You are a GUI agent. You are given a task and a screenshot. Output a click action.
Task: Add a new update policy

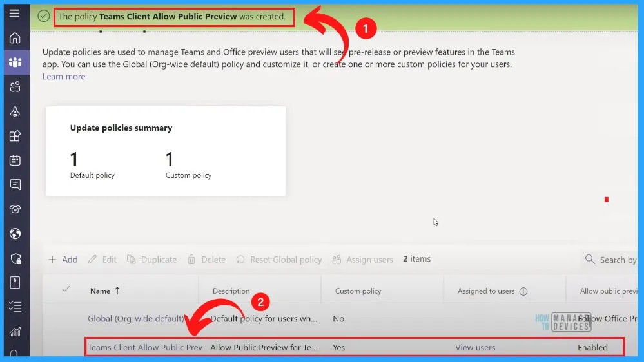[x=63, y=260]
